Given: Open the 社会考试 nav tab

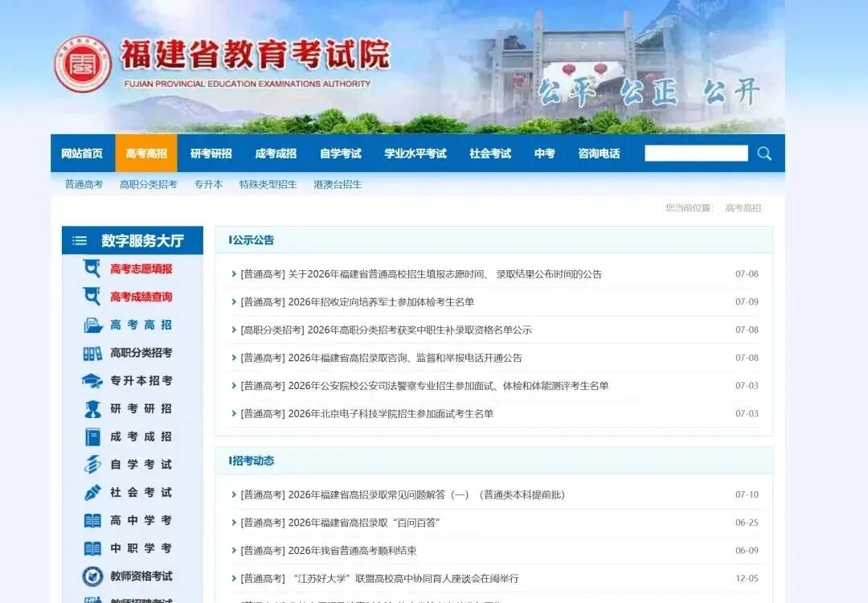Looking at the screenshot, I should pos(490,154).
